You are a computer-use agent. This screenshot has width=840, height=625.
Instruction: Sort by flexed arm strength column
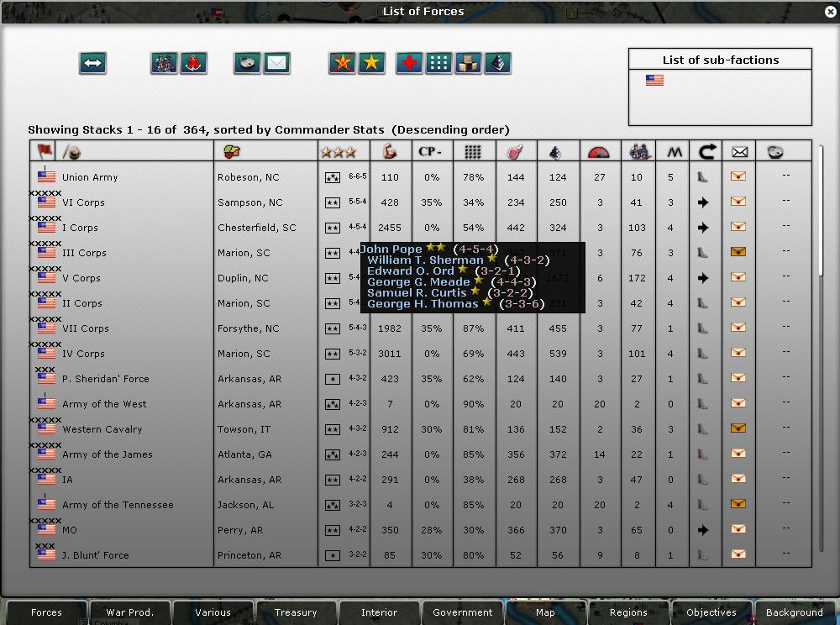pos(390,152)
